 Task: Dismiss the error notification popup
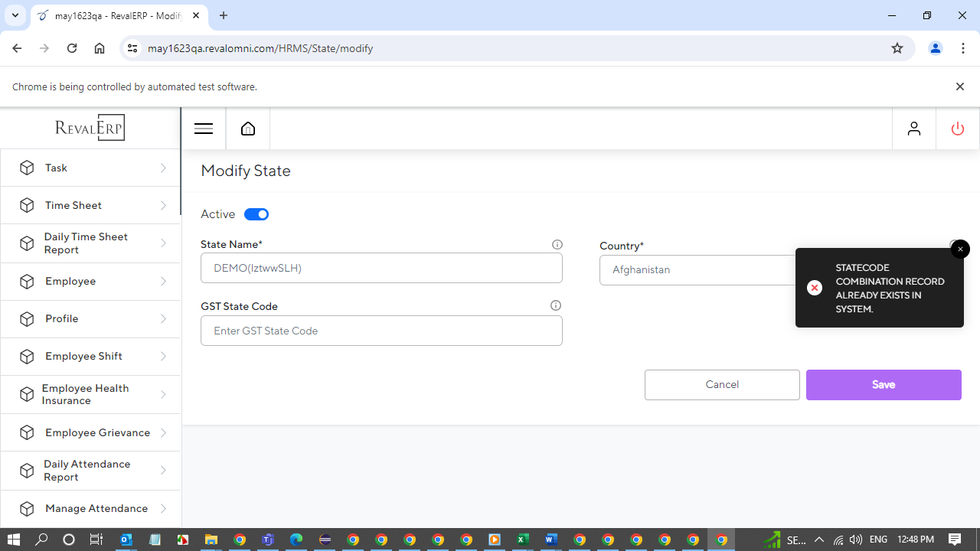coord(960,249)
